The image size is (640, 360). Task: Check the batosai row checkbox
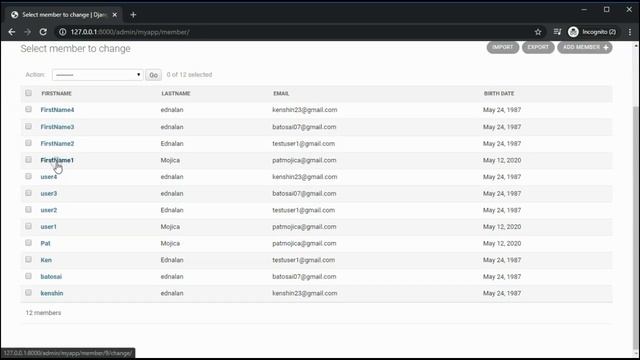click(x=28, y=276)
